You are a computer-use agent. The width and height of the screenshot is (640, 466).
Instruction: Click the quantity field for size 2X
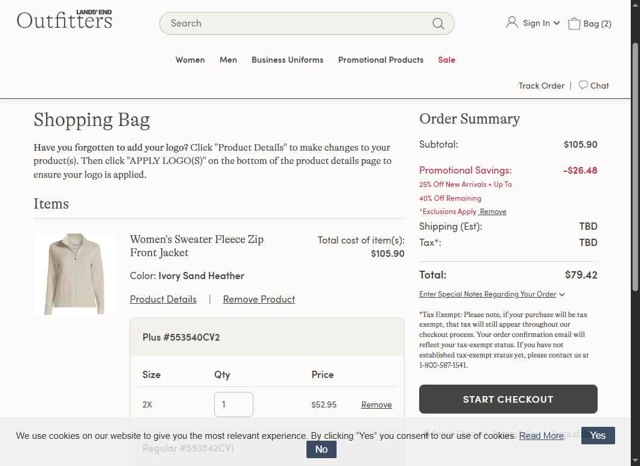[x=233, y=404]
